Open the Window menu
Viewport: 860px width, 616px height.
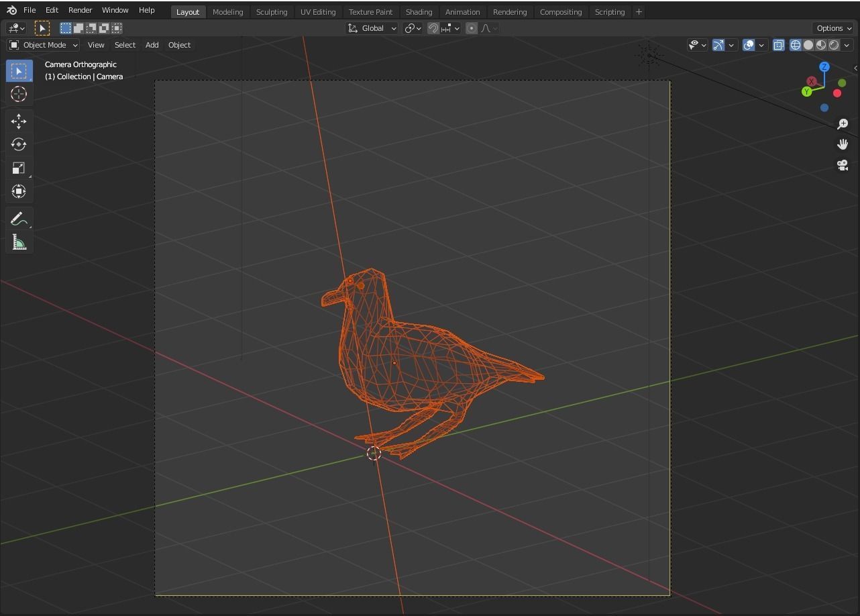(x=115, y=11)
